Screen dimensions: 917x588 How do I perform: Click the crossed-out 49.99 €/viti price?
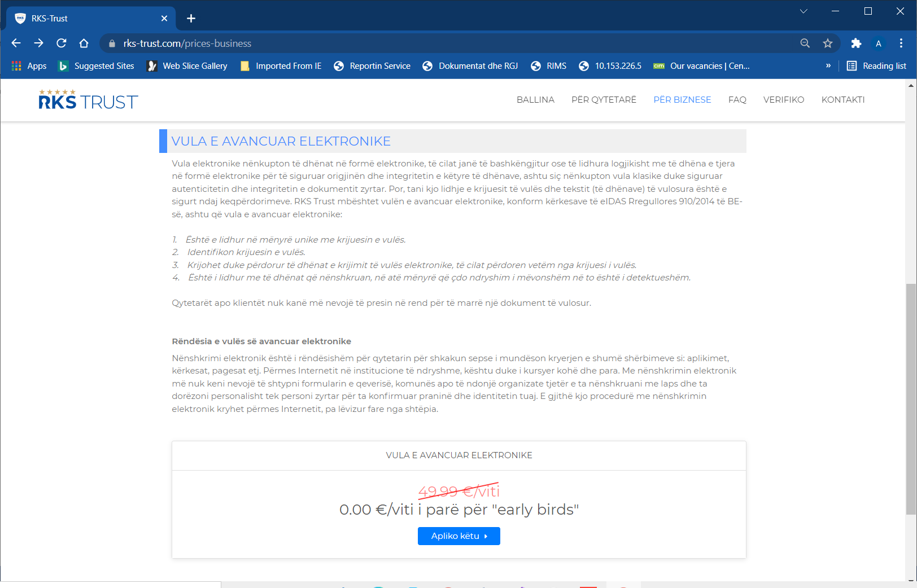pos(459,491)
